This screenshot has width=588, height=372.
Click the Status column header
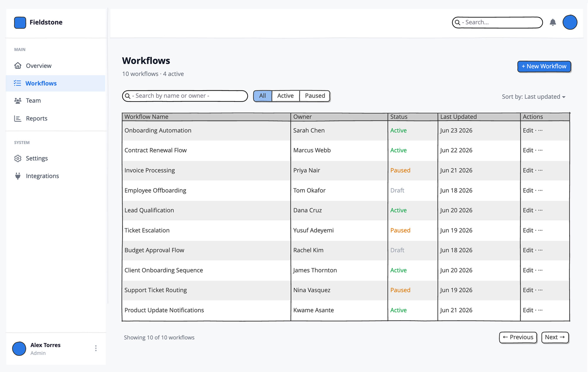413,117
